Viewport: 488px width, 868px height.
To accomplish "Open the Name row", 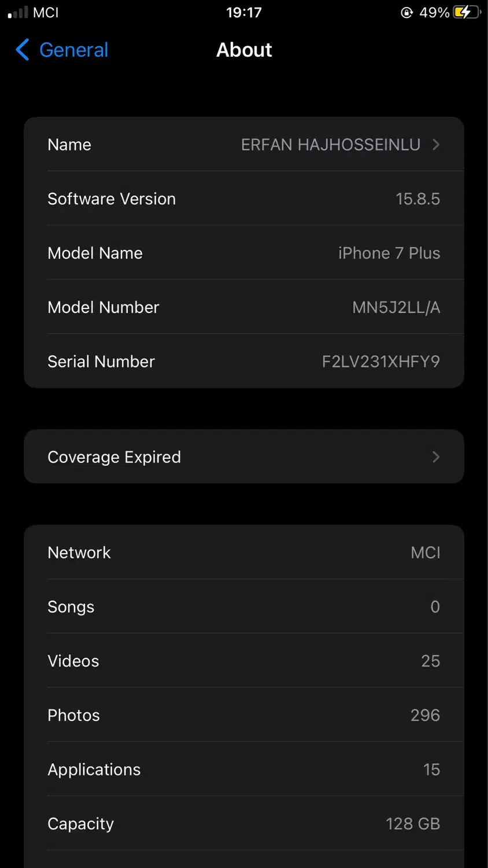I will 243,145.
